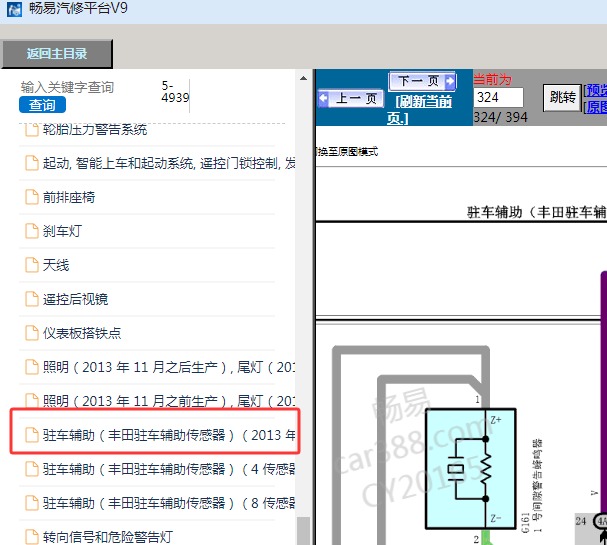
Task: Open 驻车辅助 (4 传感器) entry
Action: 169,469
